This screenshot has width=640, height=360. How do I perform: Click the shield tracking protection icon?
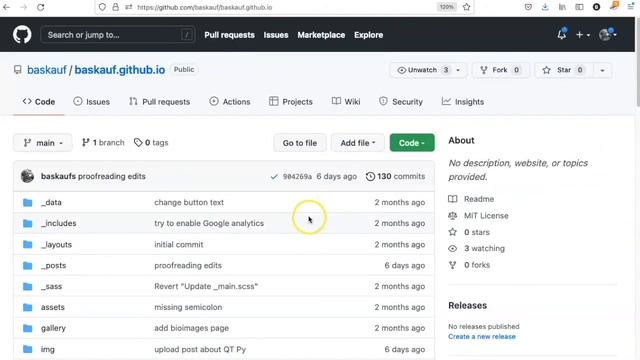click(x=102, y=7)
